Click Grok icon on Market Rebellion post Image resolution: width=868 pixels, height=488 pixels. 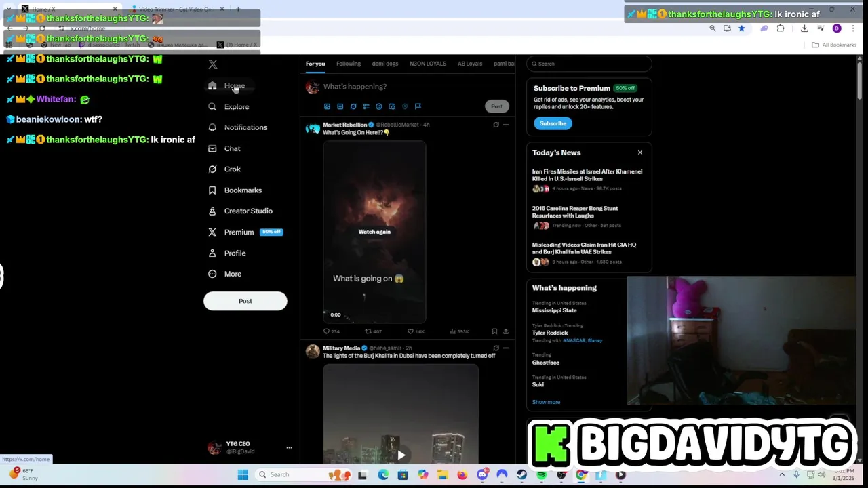click(496, 125)
